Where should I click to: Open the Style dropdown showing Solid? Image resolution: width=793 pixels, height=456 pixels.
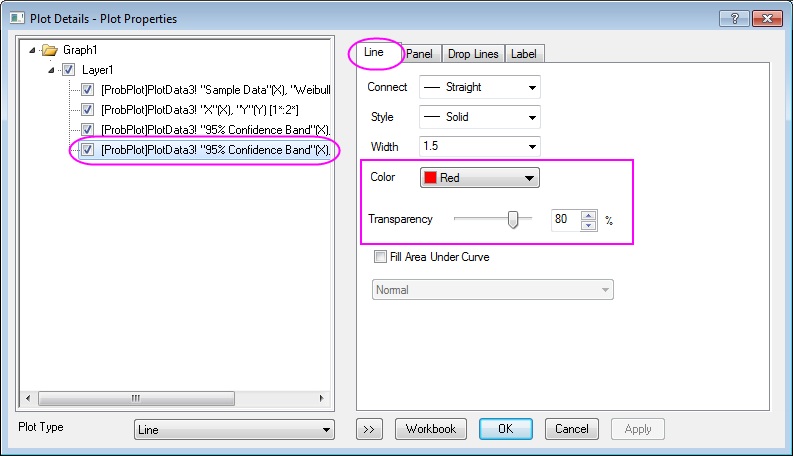coord(479,117)
